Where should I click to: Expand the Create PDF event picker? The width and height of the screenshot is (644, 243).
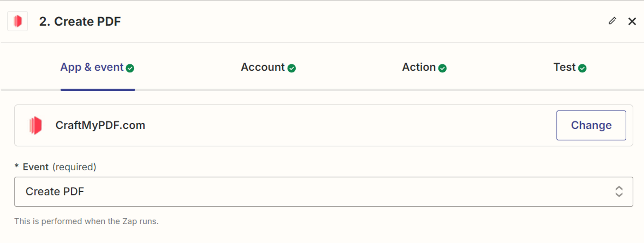(322, 192)
